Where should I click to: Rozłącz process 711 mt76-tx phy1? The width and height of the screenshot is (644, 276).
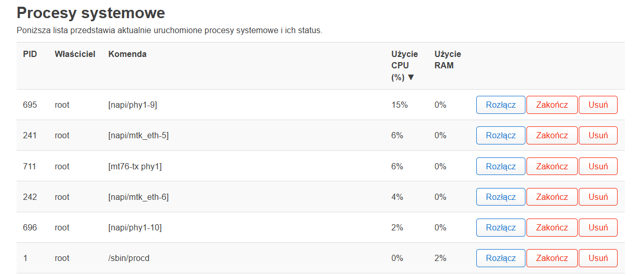(x=501, y=166)
